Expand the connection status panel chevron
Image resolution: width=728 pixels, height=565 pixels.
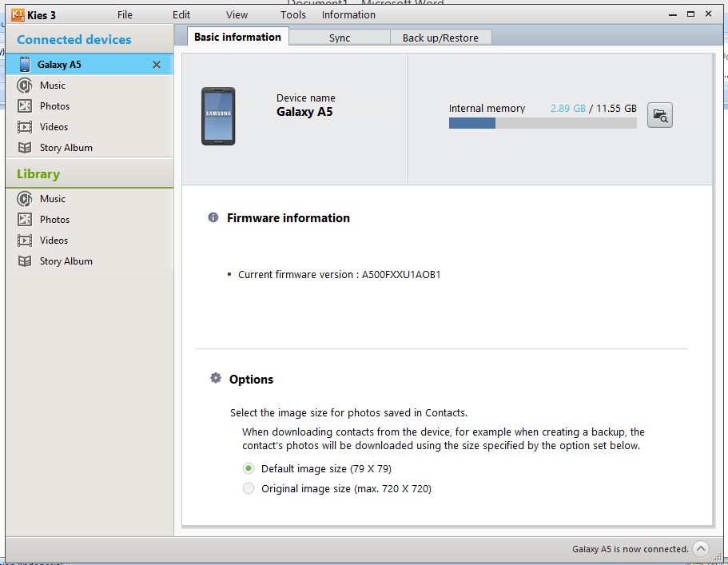(701, 548)
